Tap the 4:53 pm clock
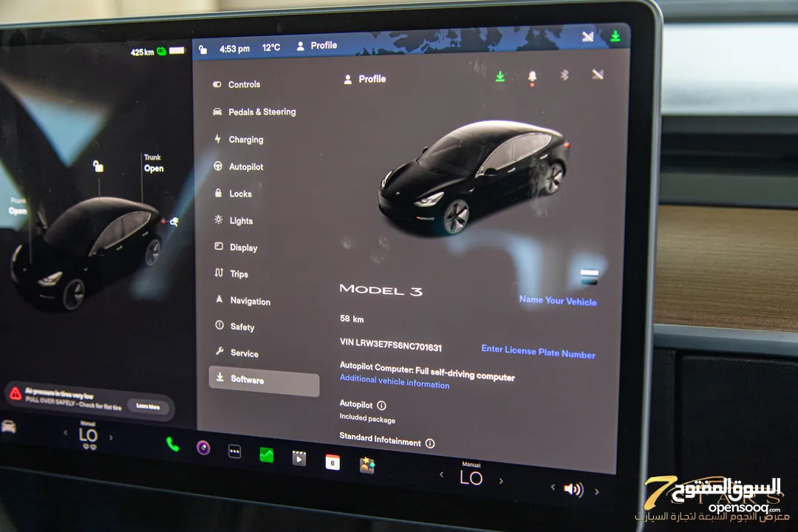This screenshot has height=532, width=798. coord(235,49)
